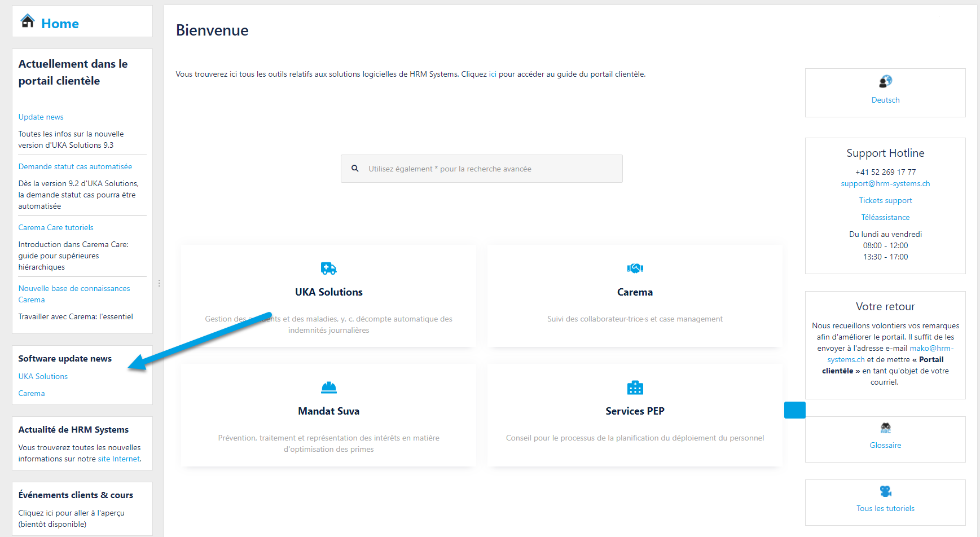This screenshot has height=537, width=980.
Task: Click '13:30 - 17:00' hours text
Action: pos(885,257)
